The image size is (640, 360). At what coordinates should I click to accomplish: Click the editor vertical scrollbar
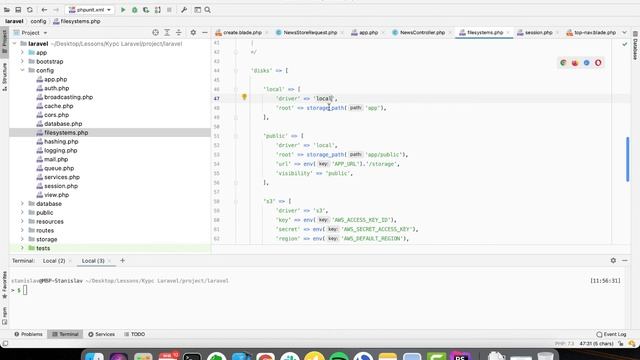(627, 160)
